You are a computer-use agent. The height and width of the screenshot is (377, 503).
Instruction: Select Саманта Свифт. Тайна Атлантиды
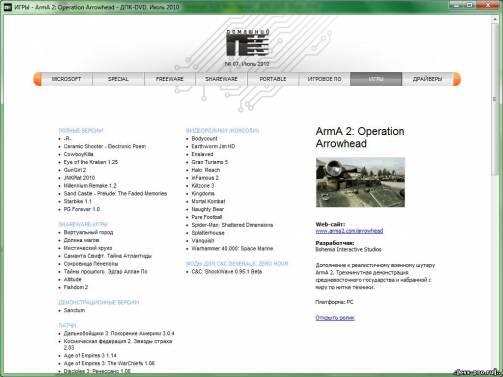(x=108, y=256)
